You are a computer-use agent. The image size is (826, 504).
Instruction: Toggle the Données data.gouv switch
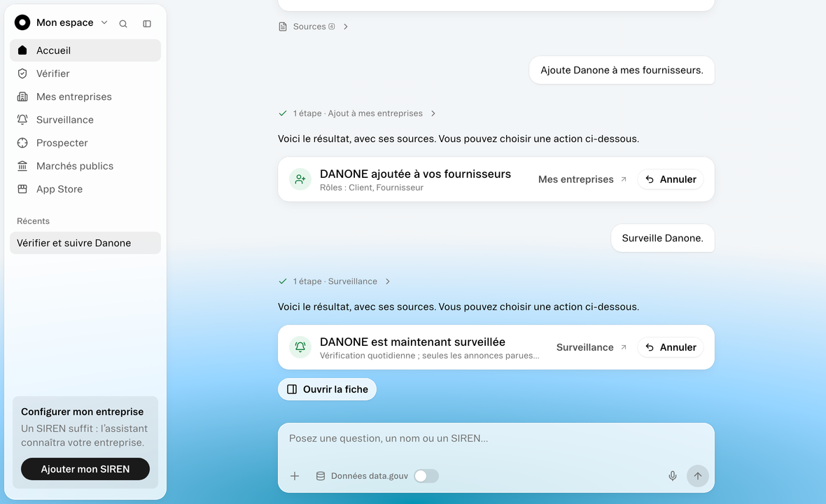click(x=426, y=477)
